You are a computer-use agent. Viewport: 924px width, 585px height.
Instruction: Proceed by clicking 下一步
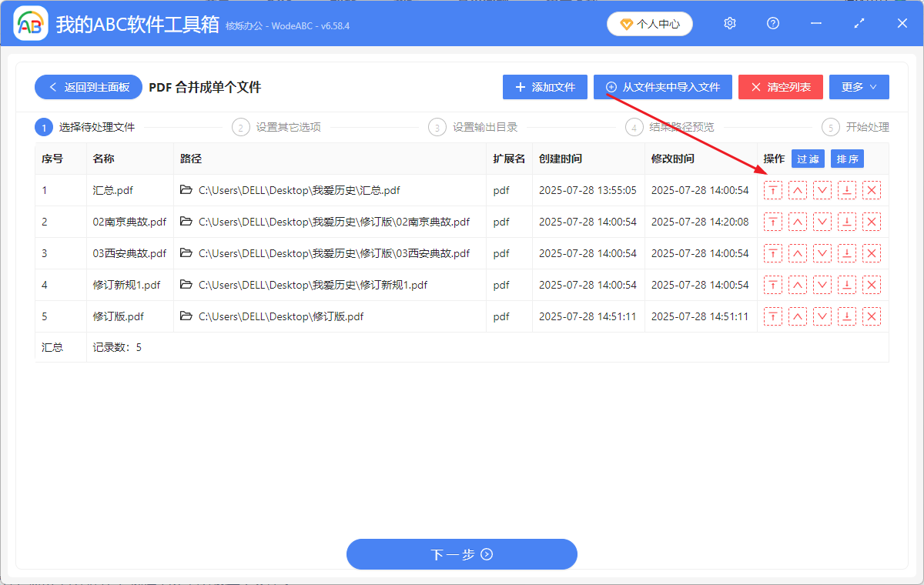[x=461, y=554]
